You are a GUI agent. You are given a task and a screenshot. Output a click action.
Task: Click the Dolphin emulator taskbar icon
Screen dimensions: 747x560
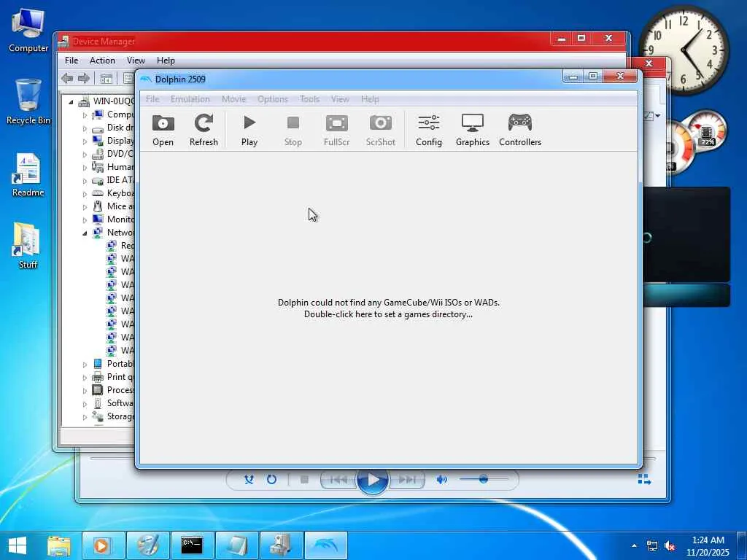click(x=326, y=545)
